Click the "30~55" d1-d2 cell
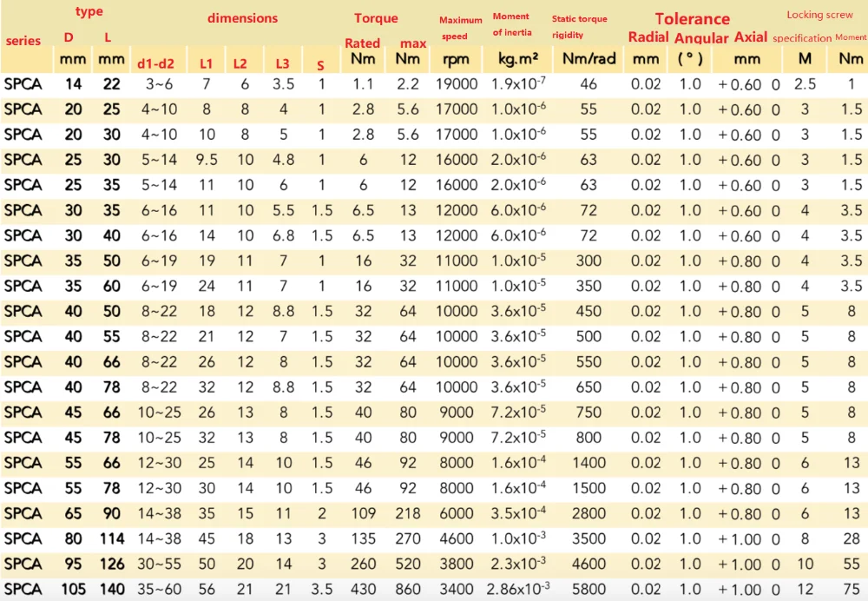This screenshot has width=868, height=601. (160, 565)
